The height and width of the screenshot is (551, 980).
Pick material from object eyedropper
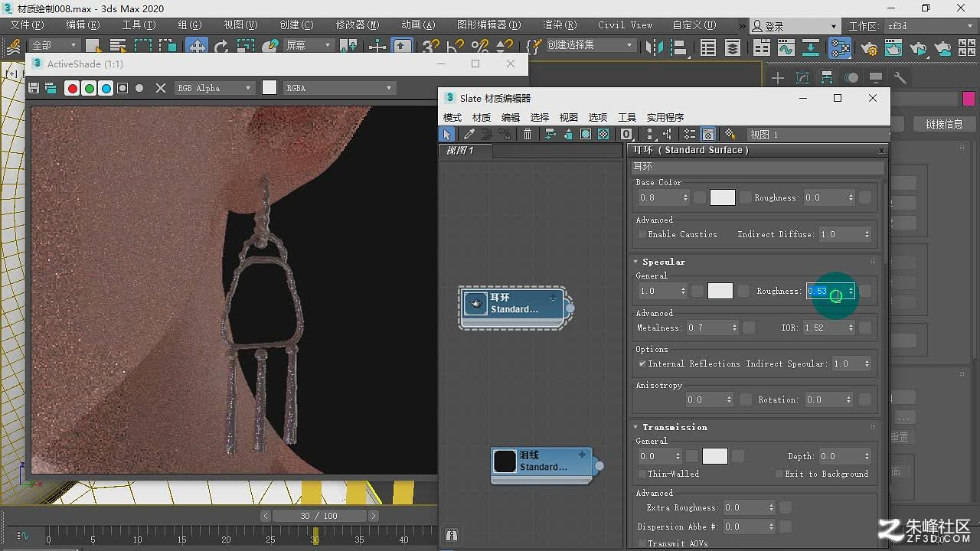[469, 134]
